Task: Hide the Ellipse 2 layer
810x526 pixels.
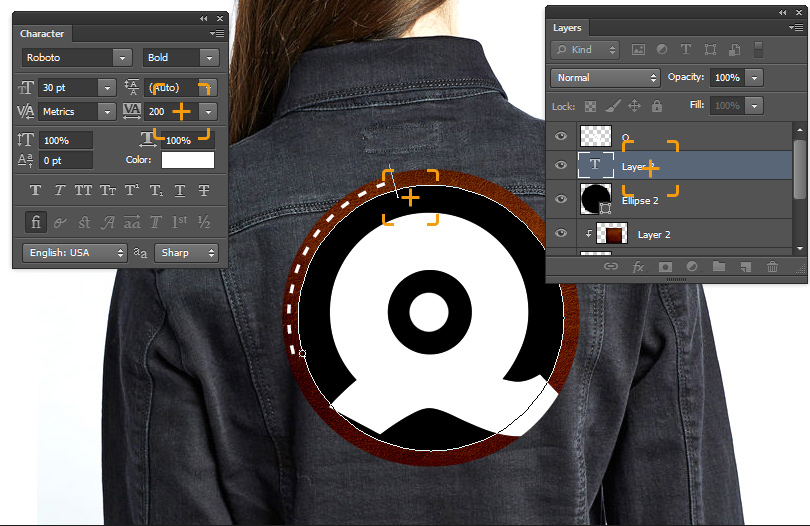Action: (561, 199)
